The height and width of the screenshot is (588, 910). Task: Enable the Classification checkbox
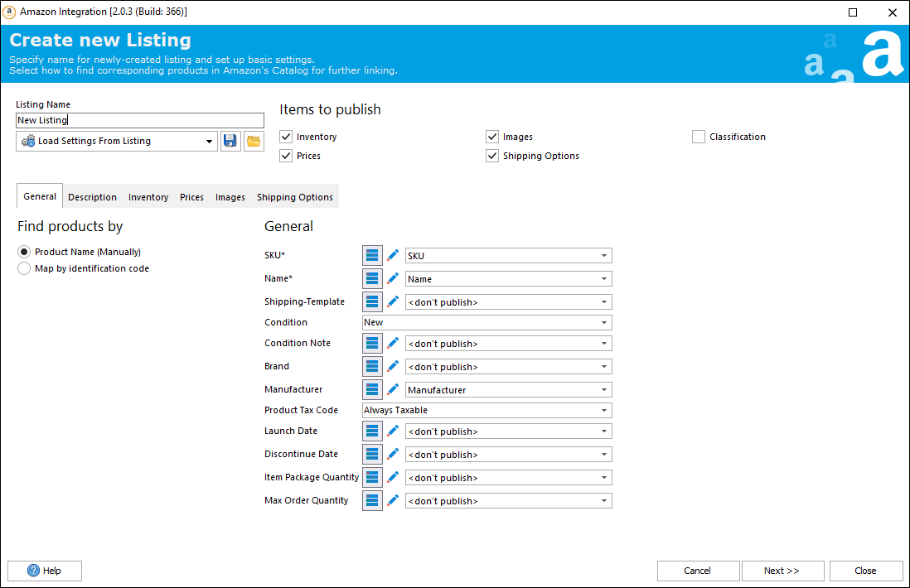click(x=699, y=137)
